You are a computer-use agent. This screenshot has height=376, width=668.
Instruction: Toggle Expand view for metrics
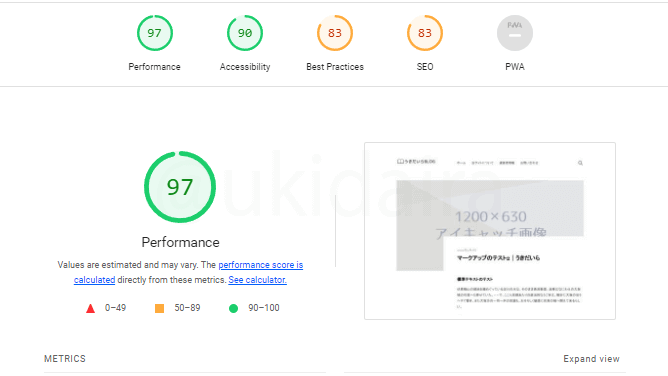[x=591, y=359]
